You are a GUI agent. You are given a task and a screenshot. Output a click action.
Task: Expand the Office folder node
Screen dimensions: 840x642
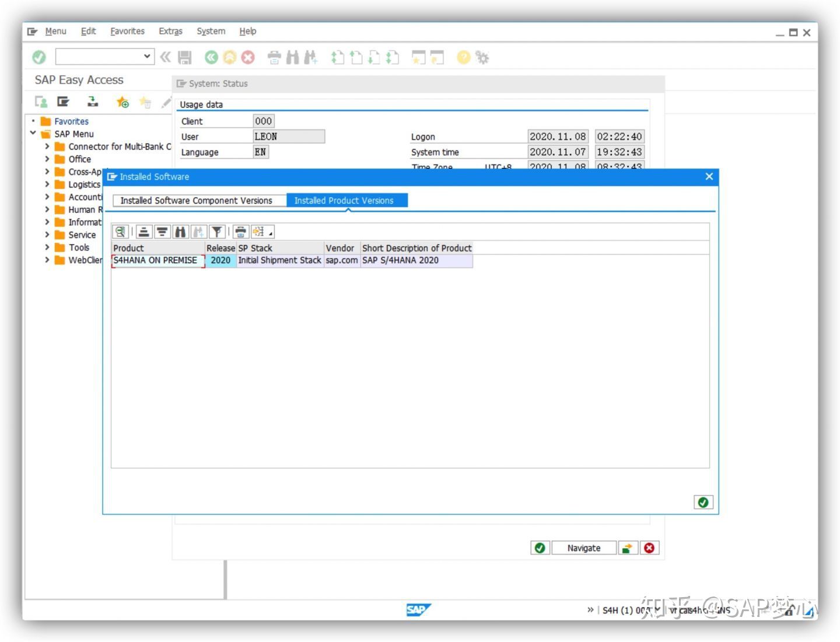47,159
